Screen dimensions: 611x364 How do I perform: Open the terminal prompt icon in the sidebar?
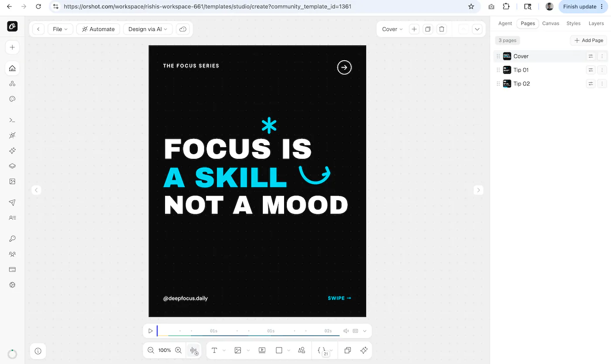[12, 120]
